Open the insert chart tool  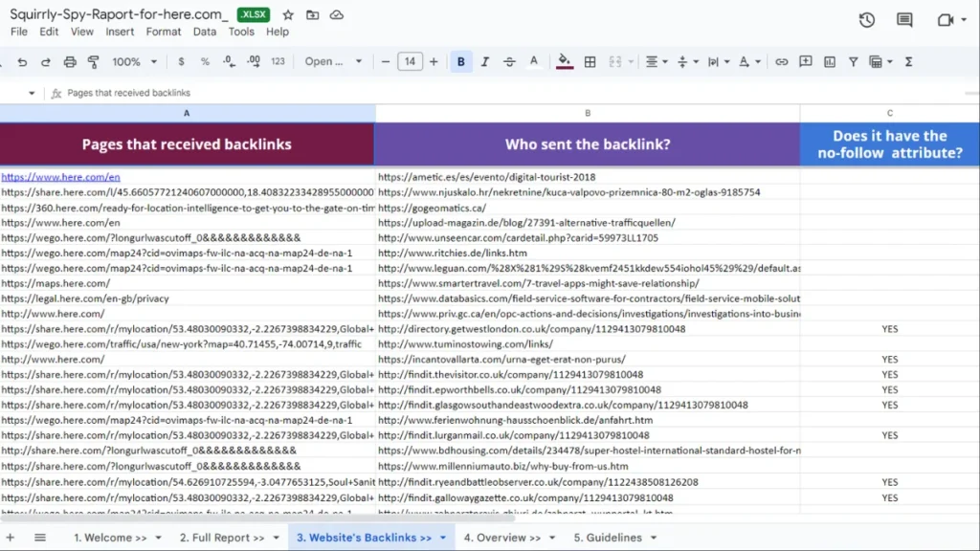(x=830, y=62)
